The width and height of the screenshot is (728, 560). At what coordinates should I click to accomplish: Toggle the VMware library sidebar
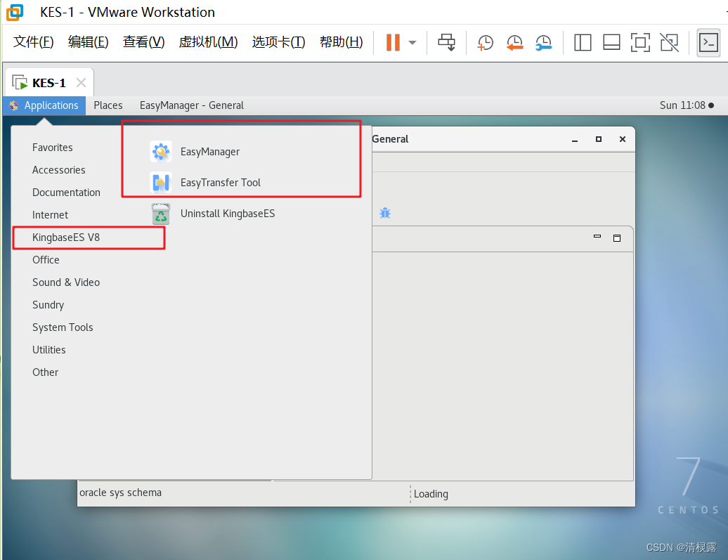[583, 43]
